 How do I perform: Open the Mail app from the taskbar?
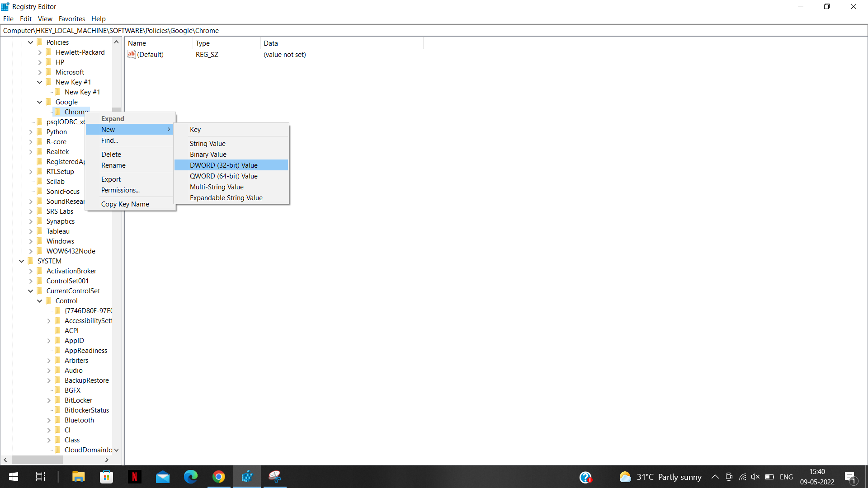pyautogui.click(x=162, y=477)
